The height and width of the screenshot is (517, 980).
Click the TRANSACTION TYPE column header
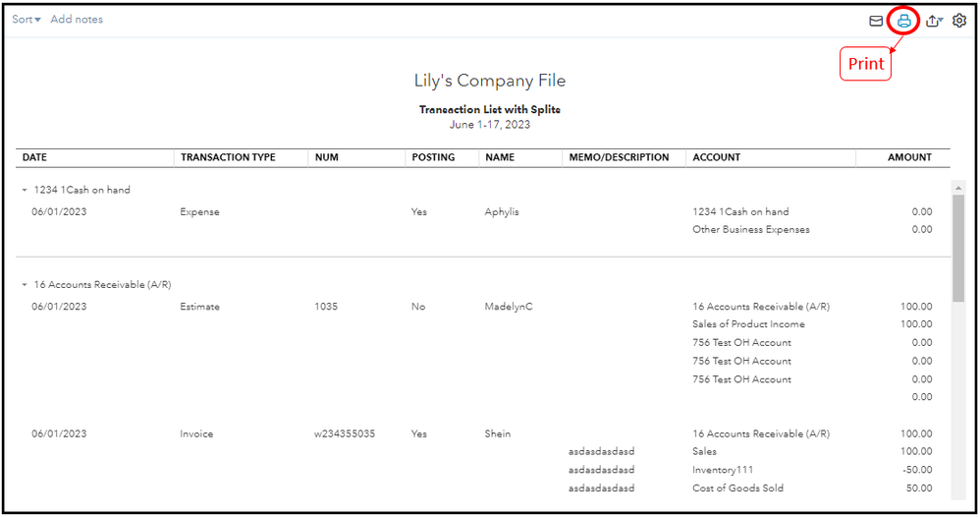point(228,157)
